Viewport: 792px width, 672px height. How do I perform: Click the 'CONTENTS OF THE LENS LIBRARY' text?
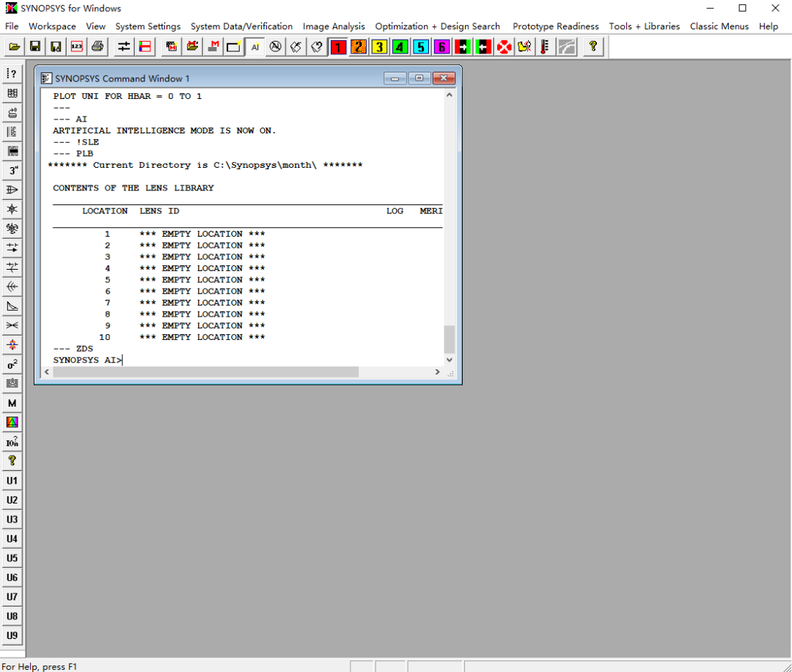133,188
